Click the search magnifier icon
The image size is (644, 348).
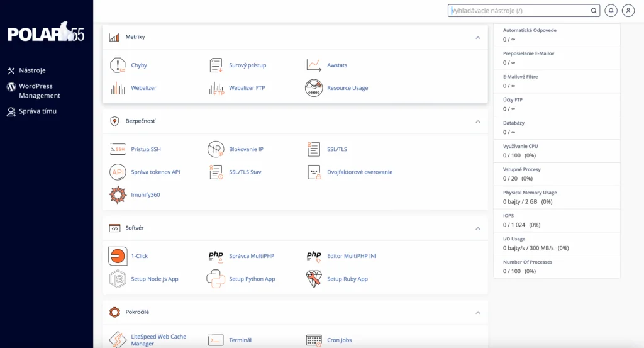tap(594, 11)
